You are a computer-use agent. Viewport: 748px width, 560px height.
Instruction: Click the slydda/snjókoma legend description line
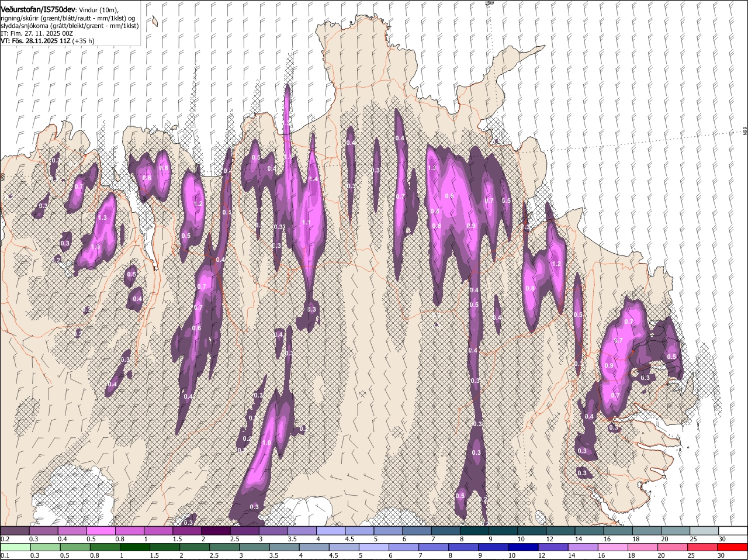pyautogui.click(x=70, y=26)
